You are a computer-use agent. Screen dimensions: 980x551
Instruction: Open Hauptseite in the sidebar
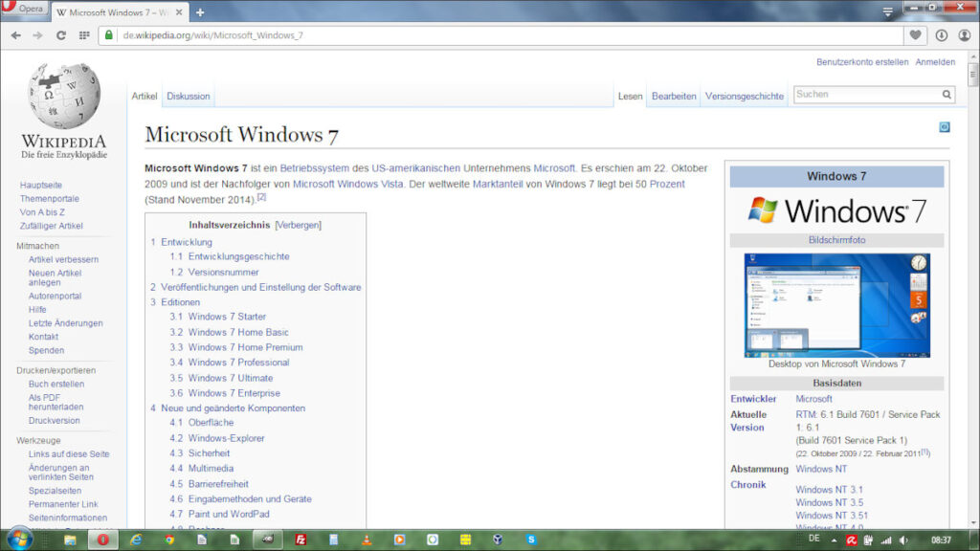pos(40,185)
